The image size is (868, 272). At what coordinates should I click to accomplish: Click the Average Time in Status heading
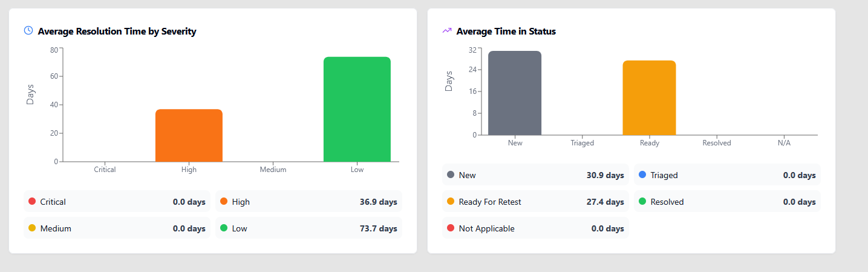click(x=506, y=32)
